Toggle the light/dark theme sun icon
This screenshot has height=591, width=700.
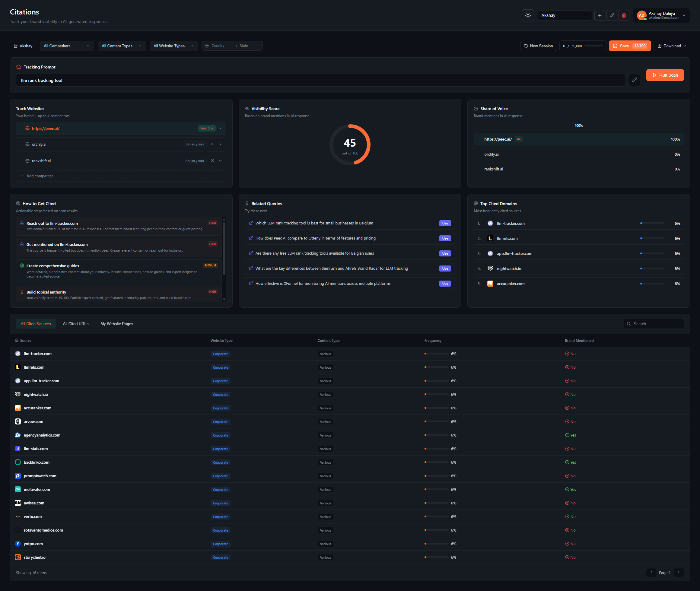click(x=528, y=15)
